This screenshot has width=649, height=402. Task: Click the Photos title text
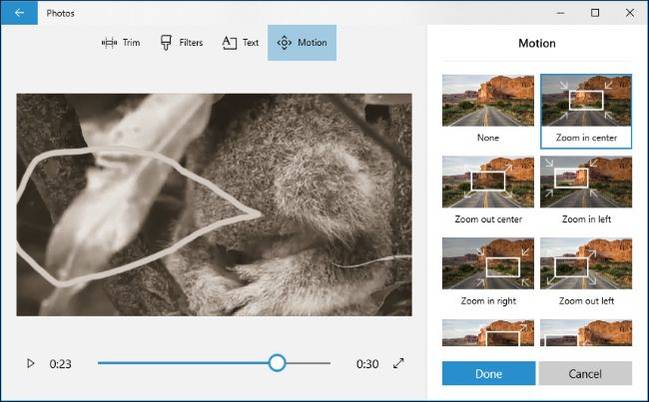pyautogui.click(x=60, y=13)
